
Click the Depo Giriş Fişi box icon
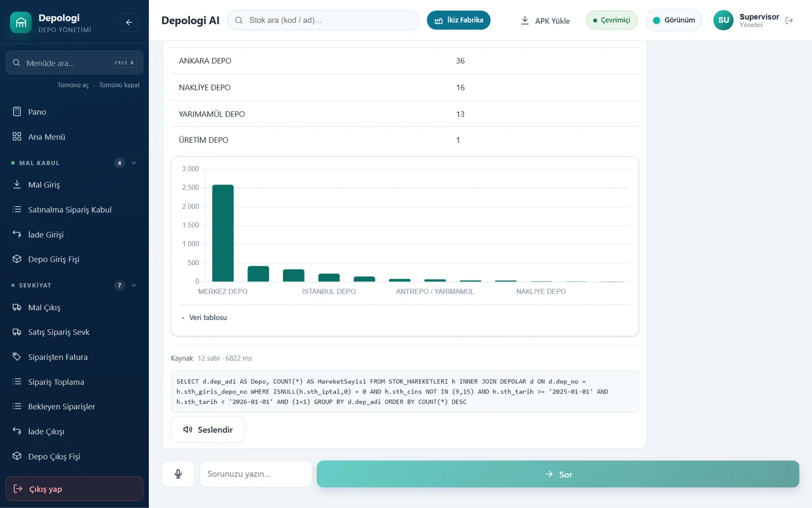(x=17, y=259)
